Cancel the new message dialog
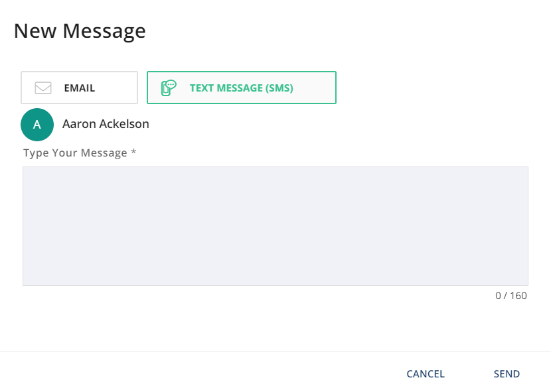This screenshot has width=551, height=392. [x=426, y=373]
